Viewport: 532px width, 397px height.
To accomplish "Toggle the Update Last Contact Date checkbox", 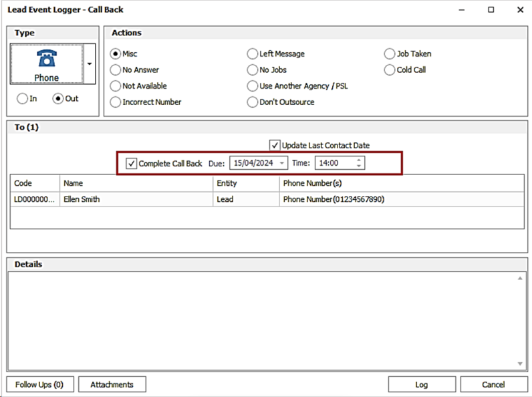I will [x=275, y=145].
